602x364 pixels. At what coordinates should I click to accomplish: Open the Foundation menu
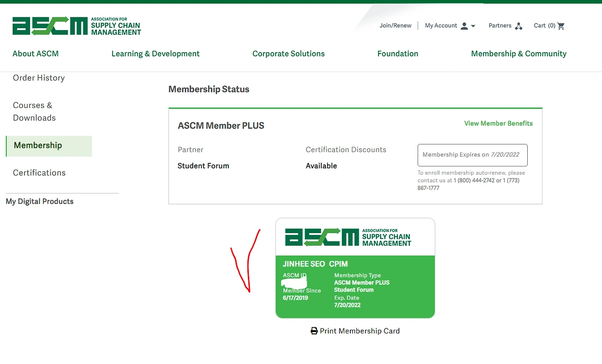[x=398, y=54]
